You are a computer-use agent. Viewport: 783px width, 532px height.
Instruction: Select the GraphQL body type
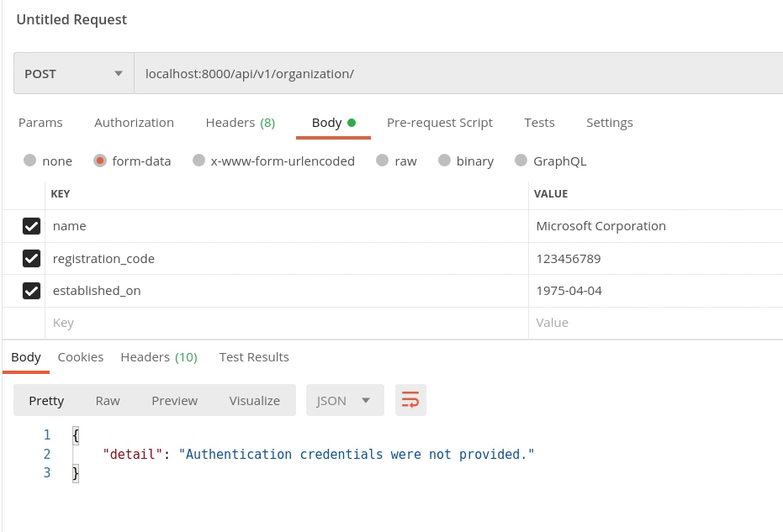tap(521, 161)
